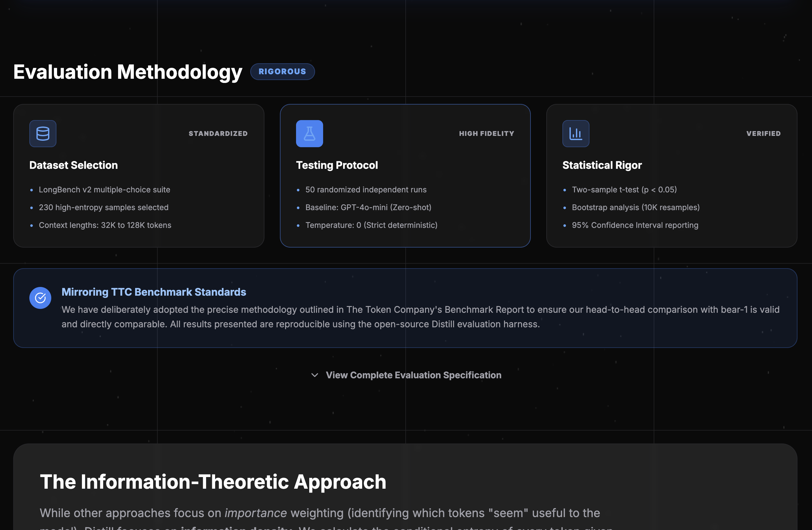This screenshot has width=812, height=530.
Task: Click the bar chart icon in Statistical Rigor card
Action: point(576,134)
